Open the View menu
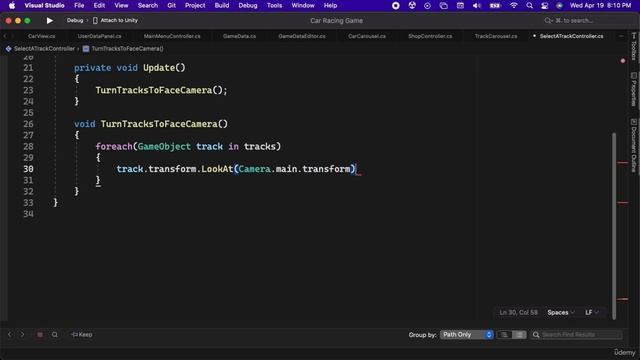640x360 pixels. 121,5
